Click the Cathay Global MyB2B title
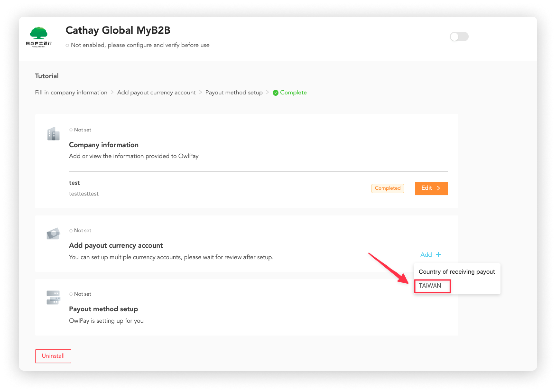This screenshot has height=392, width=556. tap(118, 30)
